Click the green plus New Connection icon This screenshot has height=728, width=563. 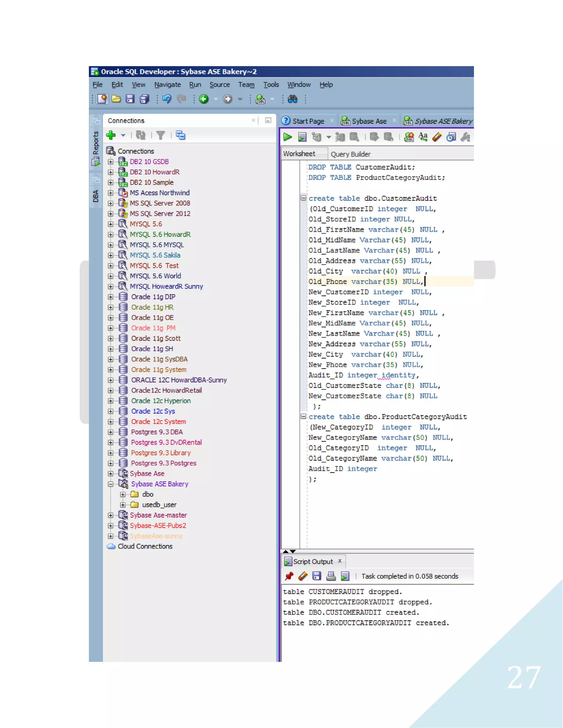click(x=111, y=135)
